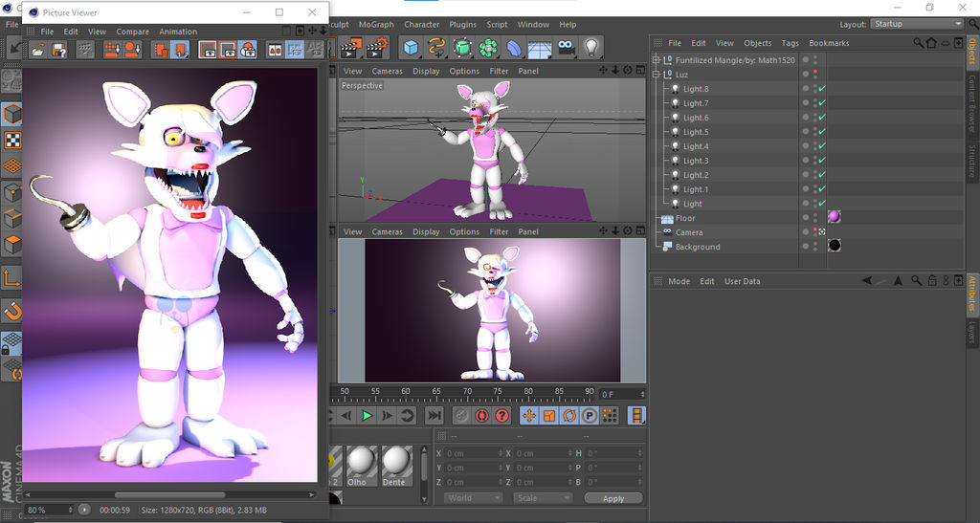Open the Plugins menu
The width and height of the screenshot is (980, 523).
pos(462,24)
